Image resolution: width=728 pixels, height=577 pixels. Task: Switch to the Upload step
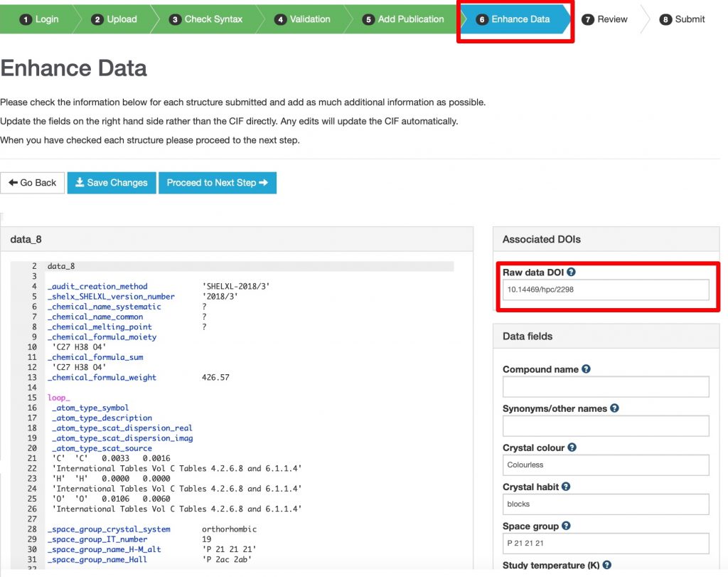pos(114,19)
